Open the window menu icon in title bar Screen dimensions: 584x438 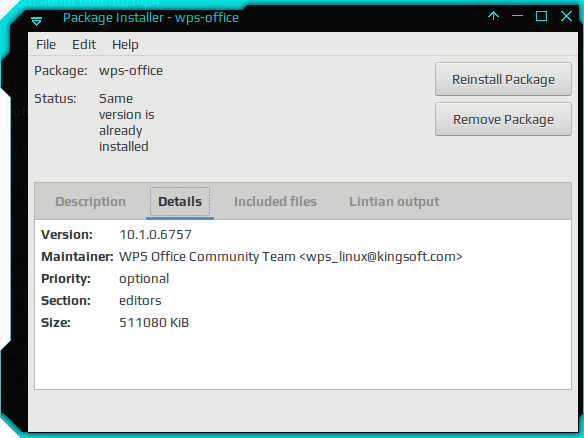[36, 22]
